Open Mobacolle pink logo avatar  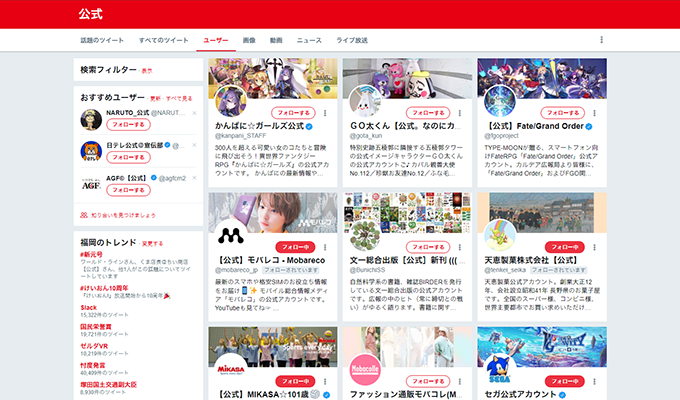coord(366,370)
